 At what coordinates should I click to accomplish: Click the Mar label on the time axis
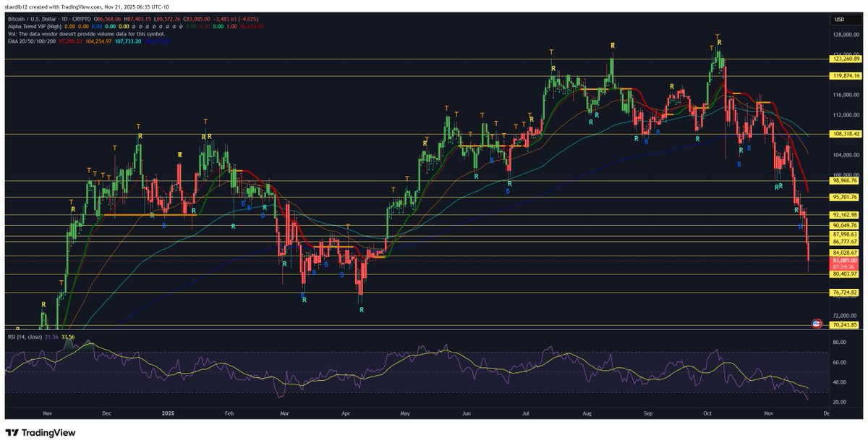[284, 414]
